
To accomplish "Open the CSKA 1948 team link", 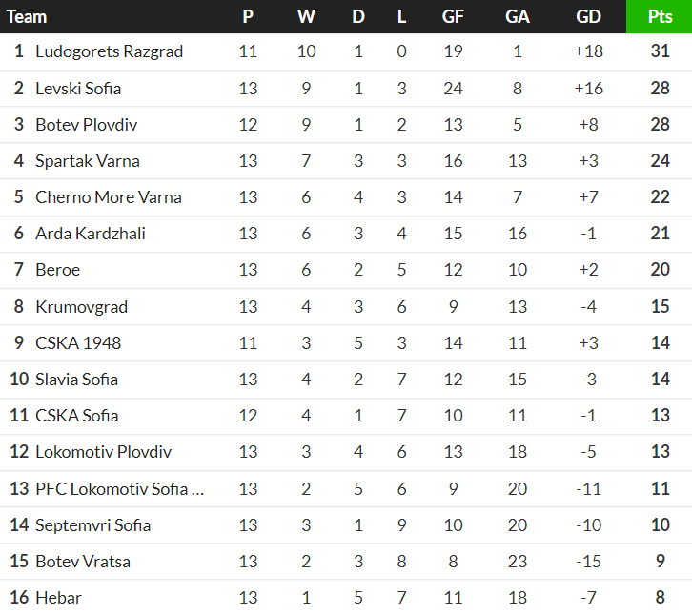I will click(78, 343).
